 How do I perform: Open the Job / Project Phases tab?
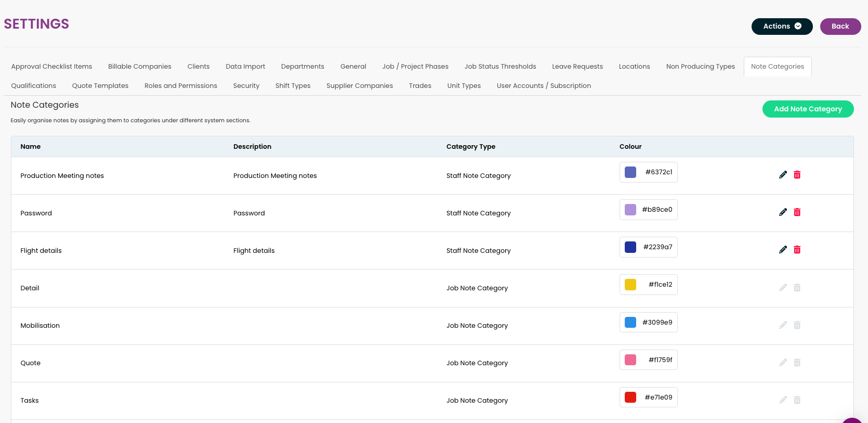[x=415, y=67]
